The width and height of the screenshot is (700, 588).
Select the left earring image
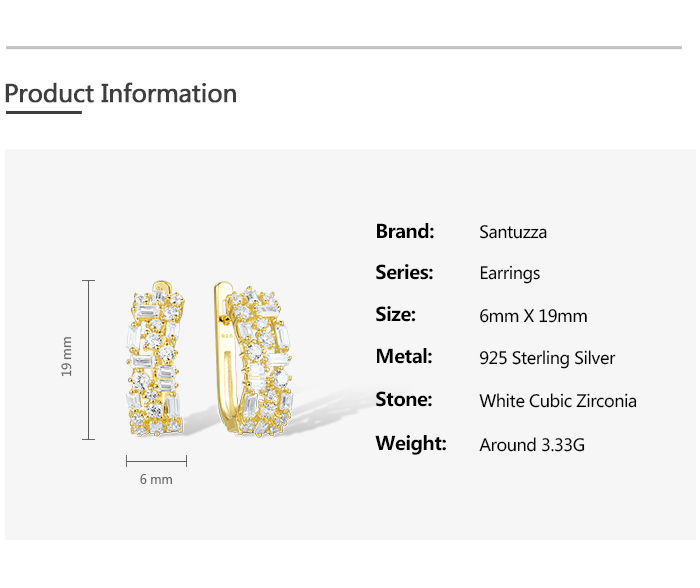155,359
